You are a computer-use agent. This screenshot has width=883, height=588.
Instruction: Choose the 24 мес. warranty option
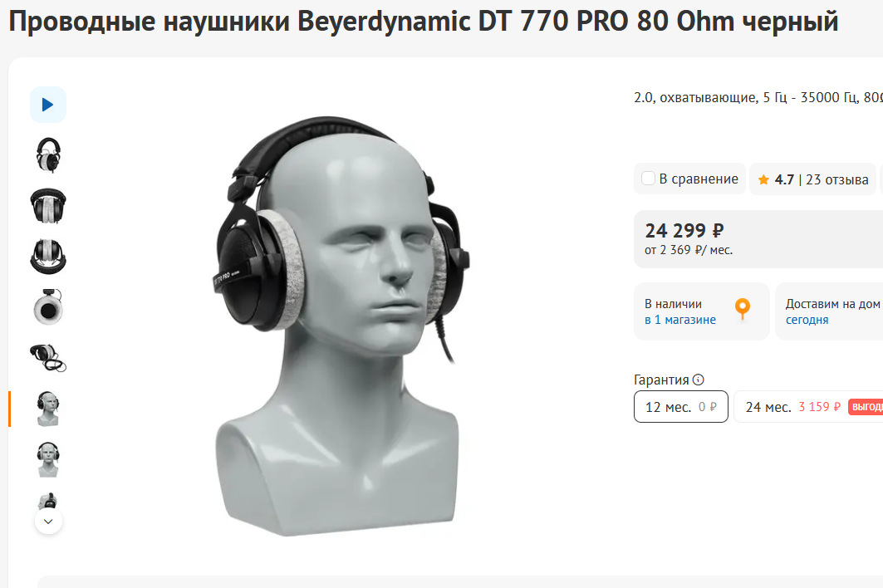pyautogui.click(x=809, y=407)
